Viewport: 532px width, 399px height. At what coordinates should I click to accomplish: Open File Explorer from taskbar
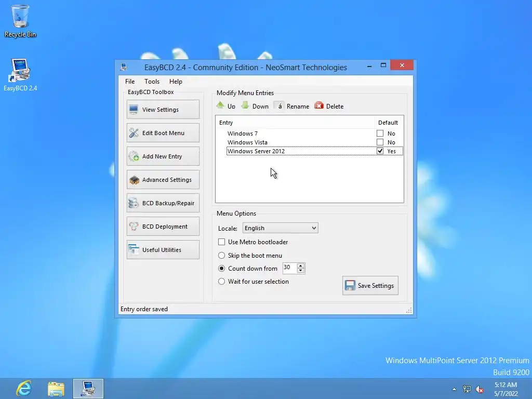pos(56,389)
